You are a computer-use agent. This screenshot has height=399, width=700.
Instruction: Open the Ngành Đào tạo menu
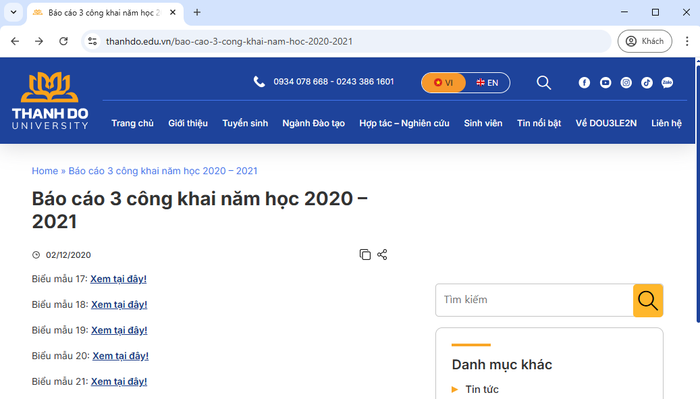pos(313,123)
